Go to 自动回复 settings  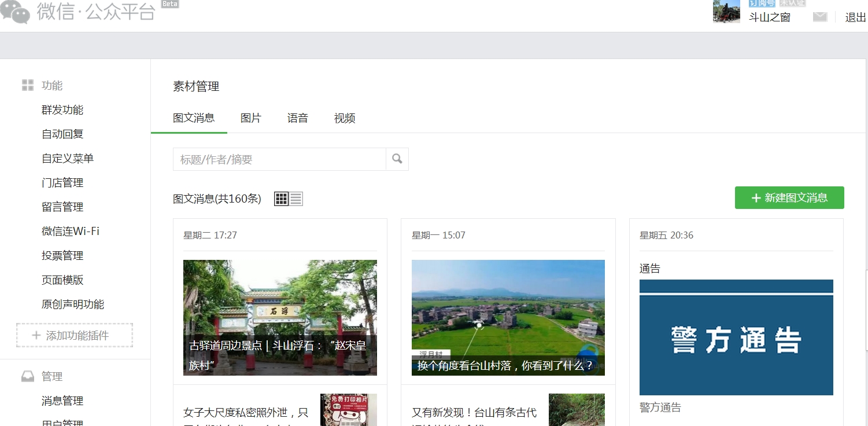click(x=62, y=134)
